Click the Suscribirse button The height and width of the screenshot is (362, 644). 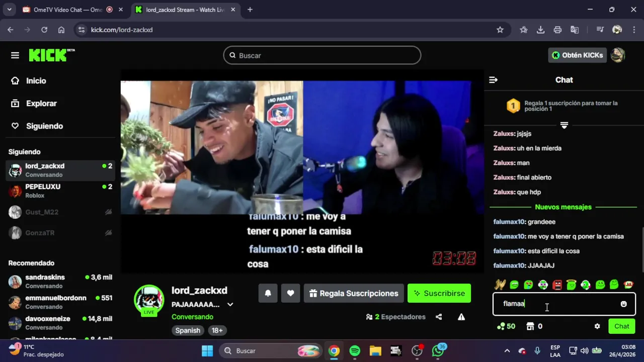[439, 293]
